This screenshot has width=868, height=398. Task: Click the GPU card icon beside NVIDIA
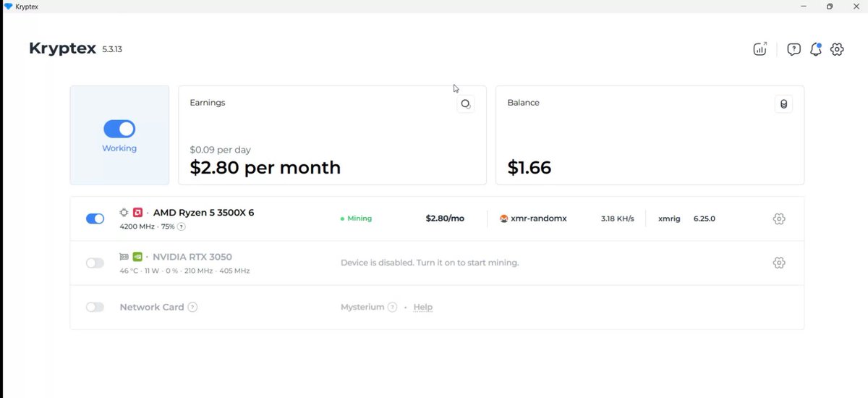click(x=124, y=257)
